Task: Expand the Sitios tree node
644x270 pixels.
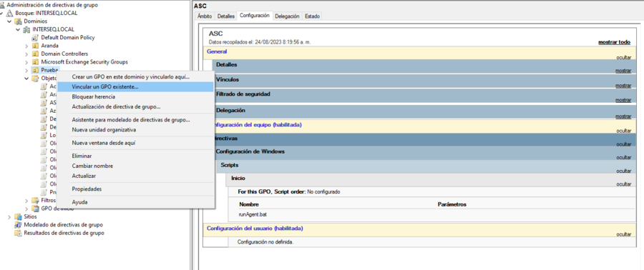Action: pos(9,216)
